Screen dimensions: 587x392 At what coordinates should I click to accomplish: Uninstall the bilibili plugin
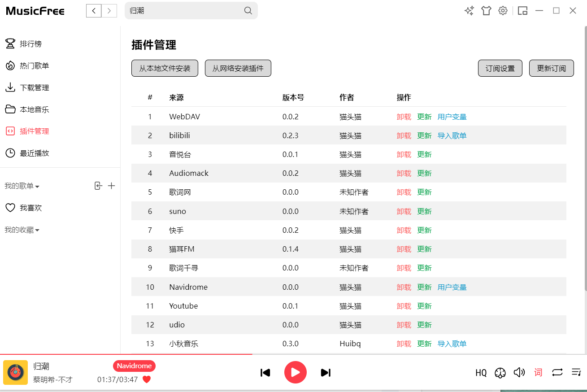point(404,135)
